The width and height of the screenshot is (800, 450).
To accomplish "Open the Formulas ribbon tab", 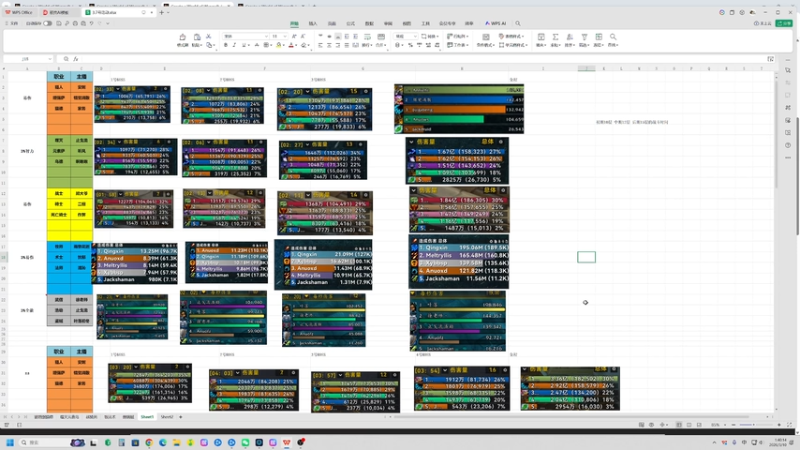I will pos(351,23).
